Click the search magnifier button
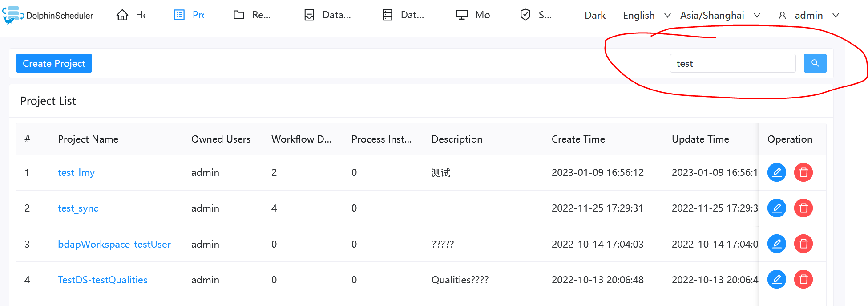Image resolution: width=868 pixels, height=306 pixels. click(815, 63)
